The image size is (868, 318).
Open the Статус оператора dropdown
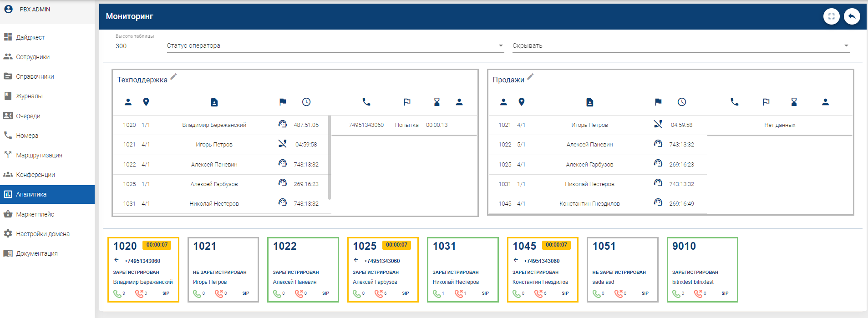[x=335, y=46]
